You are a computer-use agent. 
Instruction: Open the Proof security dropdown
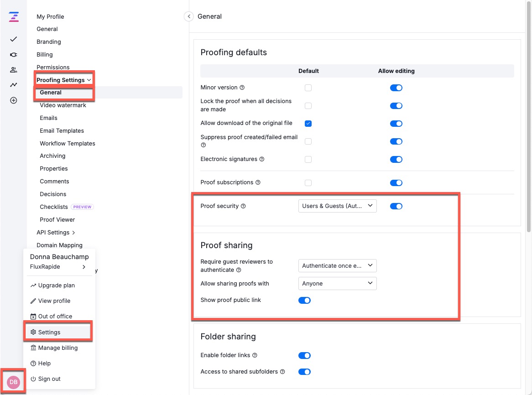(x=337, y=206)
